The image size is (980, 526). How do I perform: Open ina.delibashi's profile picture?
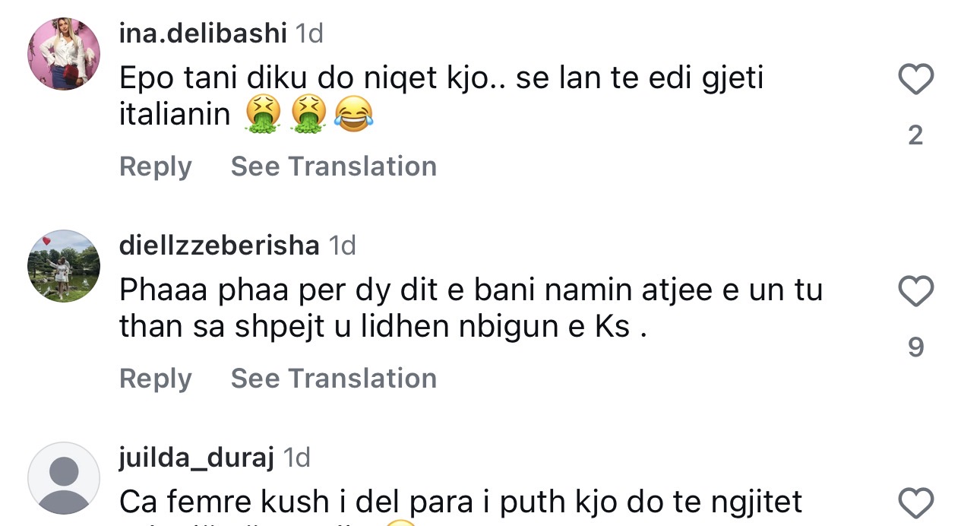point(64,53)
